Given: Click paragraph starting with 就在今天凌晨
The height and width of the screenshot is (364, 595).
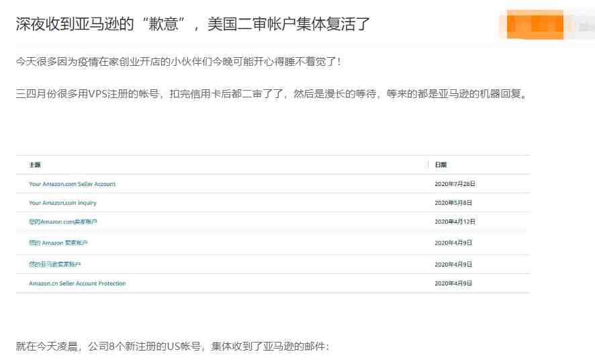Looking at the screenshot, I should pos(173,346).
